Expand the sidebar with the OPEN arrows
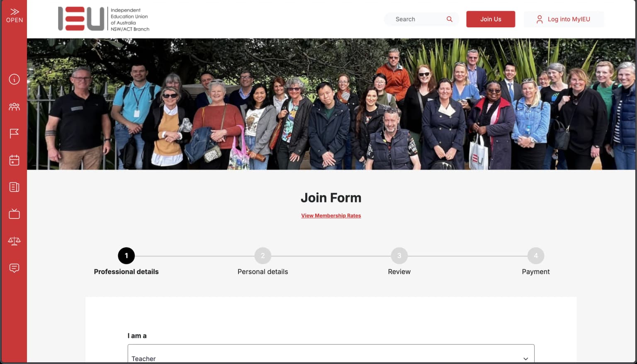The image size is (637, 364). coord(15,15)
